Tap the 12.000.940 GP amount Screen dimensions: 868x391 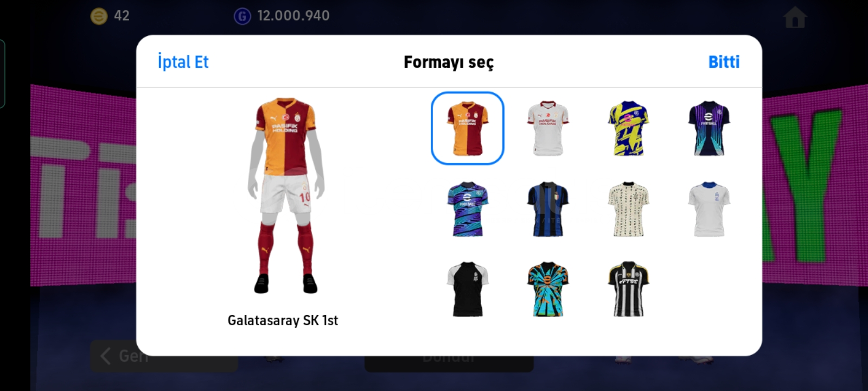293,16
